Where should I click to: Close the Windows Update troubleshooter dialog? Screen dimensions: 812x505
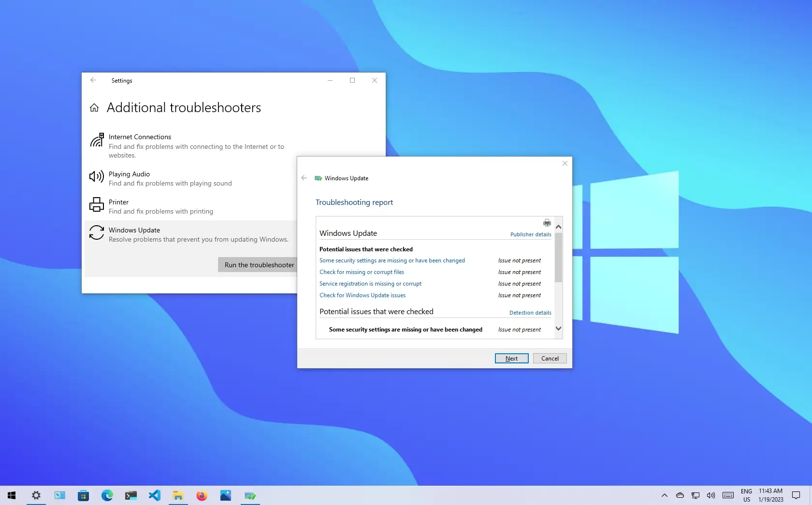point(565,163)
